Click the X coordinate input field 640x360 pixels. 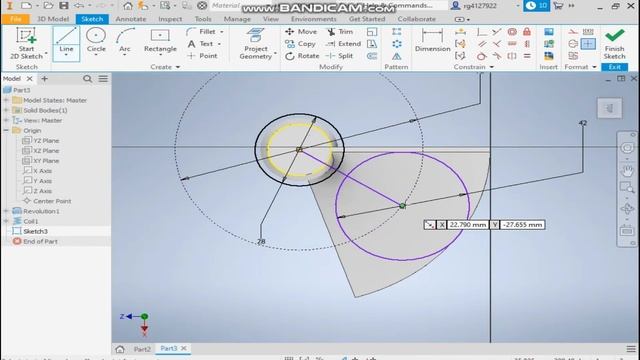coord(468,224)
